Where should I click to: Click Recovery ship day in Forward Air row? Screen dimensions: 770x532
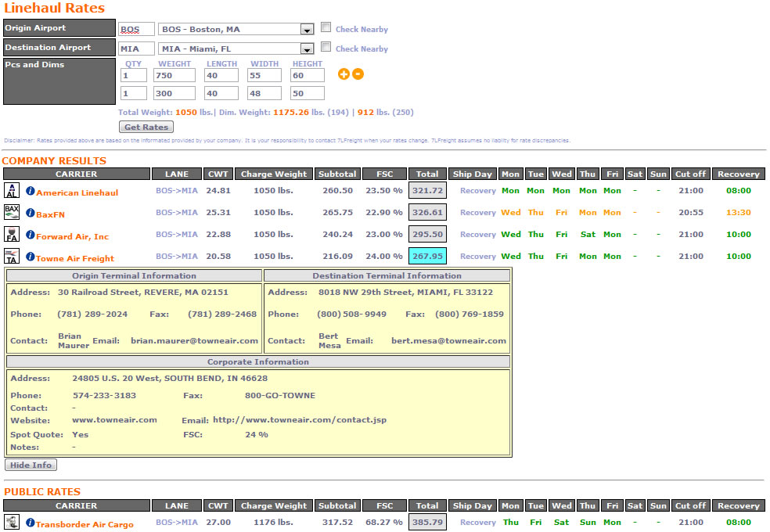478,235
